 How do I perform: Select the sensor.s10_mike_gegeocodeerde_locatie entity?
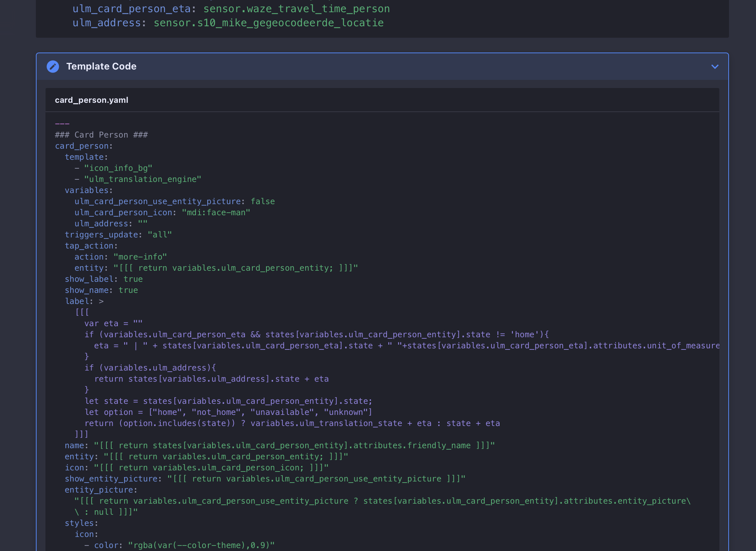268,23
